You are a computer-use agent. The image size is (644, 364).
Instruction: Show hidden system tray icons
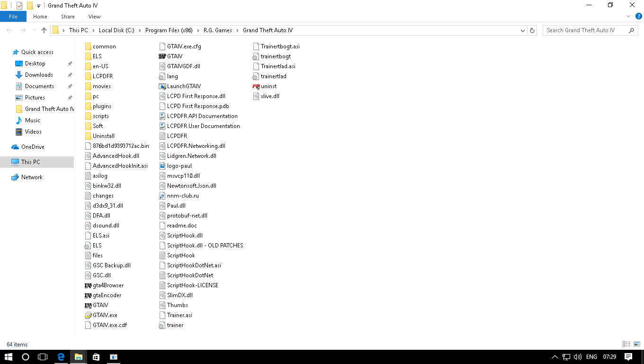tap(555, 357)
